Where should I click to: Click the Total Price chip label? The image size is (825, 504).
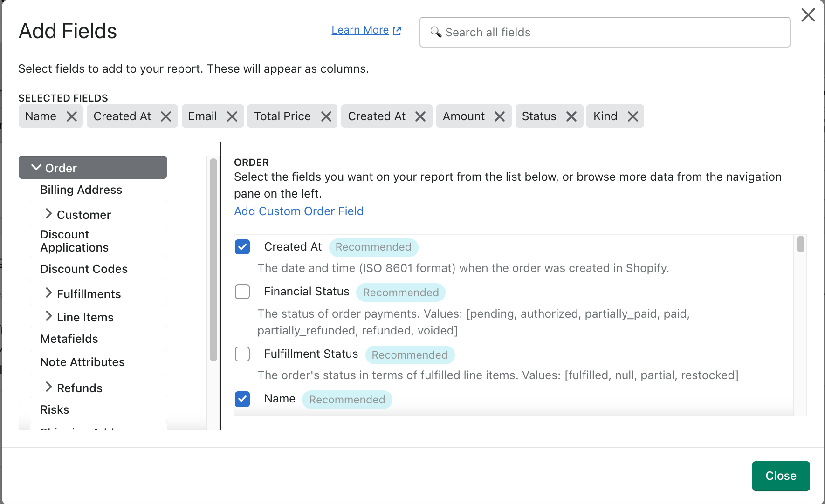(x=282, y=116)
